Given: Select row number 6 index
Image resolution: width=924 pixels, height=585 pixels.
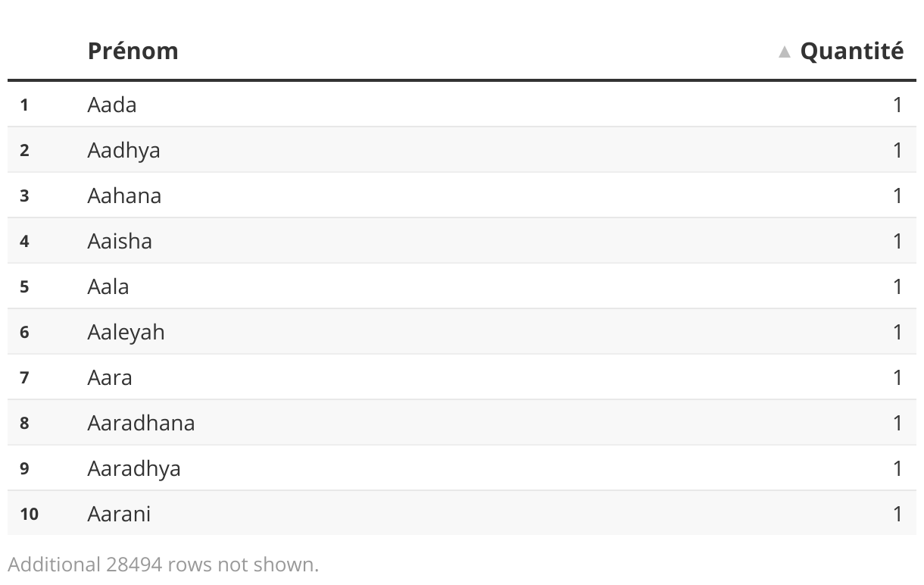Looking at the screenshot, I should (x=24, y=332).
